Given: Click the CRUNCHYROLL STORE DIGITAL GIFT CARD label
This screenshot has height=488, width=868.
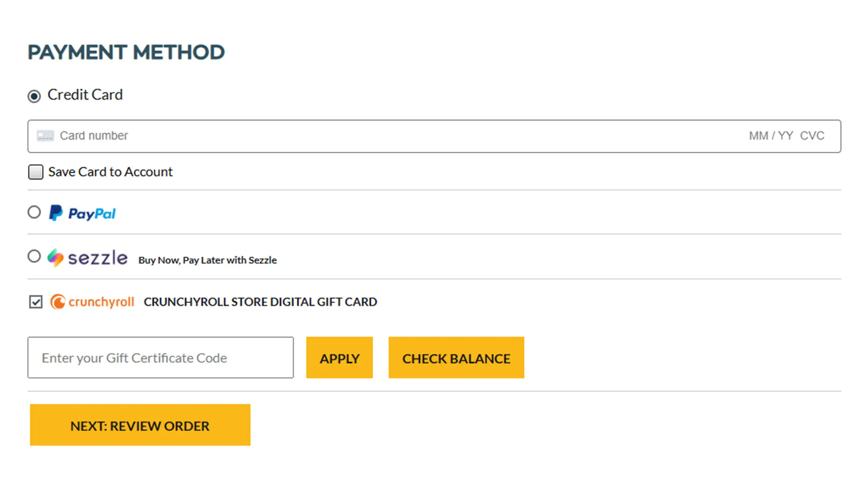Looking at the screenshot, I should (x=260, y=301).
